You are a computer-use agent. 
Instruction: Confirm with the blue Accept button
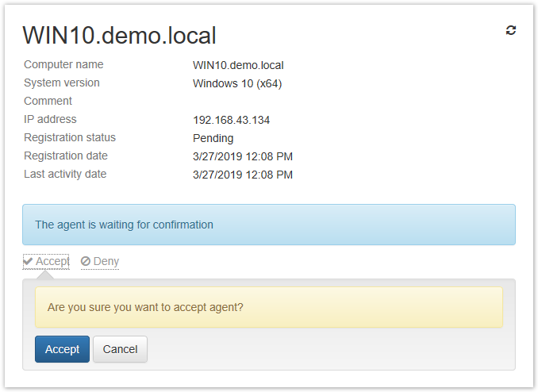62,349
